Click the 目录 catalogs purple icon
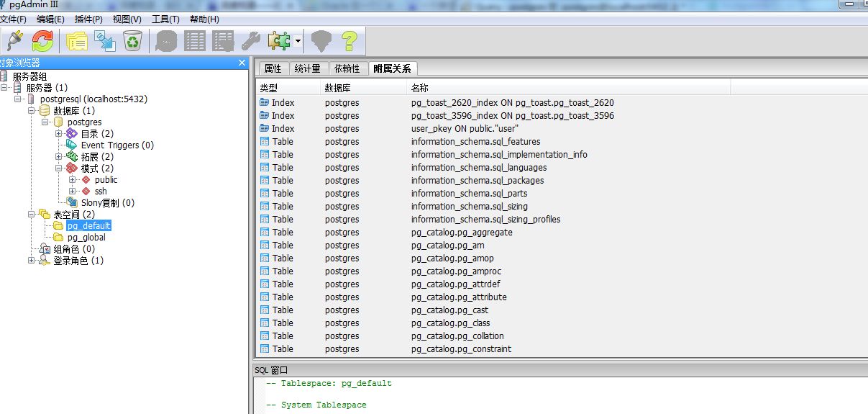 pyautogui.click(x=72, y=134)
